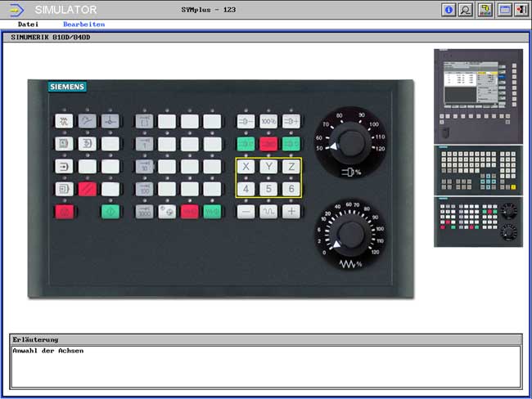Open the keyboard panel thumbnail
This screenshot has height=399, width=532.
478,170
